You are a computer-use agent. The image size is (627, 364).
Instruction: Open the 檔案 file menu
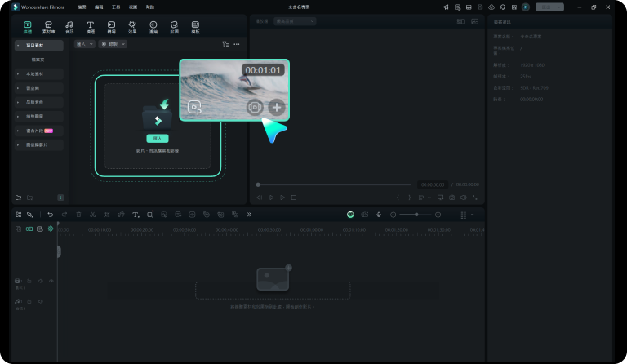tap(82, 7)
